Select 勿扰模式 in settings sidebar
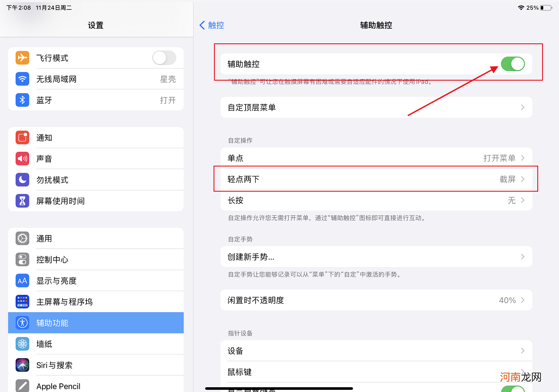The height and width of the screenshot is (392, 559). coord(96,180)
